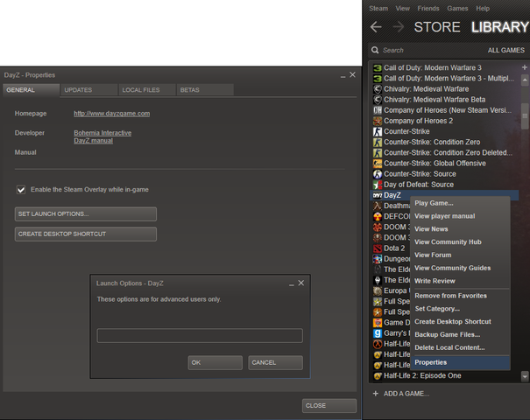Open the View menu
This screenshot has height=420, width=530.
pos(403,9)
